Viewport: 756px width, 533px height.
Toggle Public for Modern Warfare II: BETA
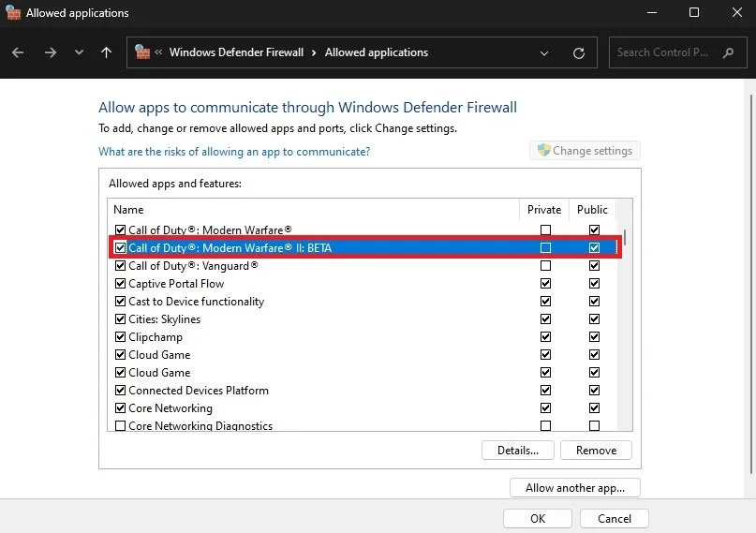[595, 247]
